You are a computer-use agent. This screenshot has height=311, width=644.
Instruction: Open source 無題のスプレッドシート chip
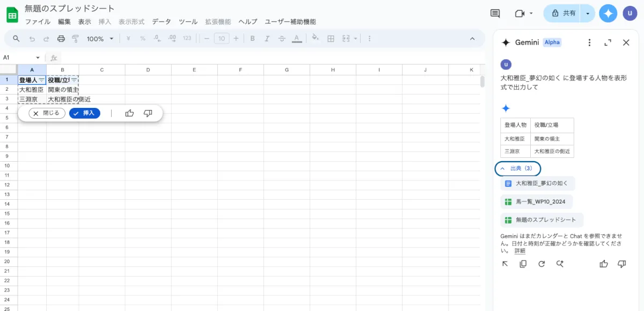[541, 220]
